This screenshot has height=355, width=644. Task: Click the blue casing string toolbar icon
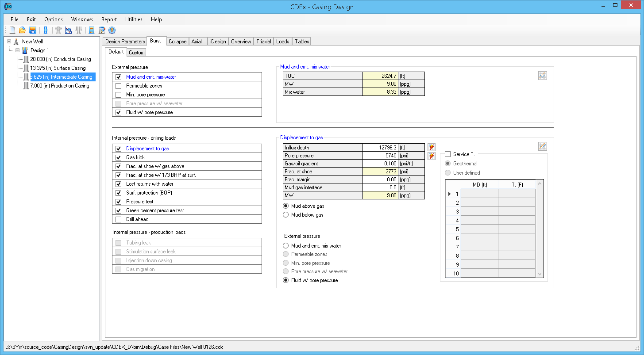tap(45, 30)
